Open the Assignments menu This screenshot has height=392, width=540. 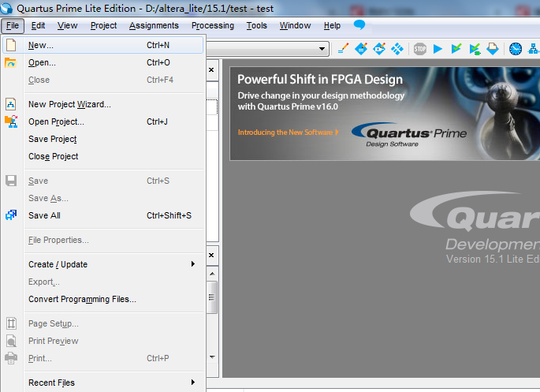point(154,25)
